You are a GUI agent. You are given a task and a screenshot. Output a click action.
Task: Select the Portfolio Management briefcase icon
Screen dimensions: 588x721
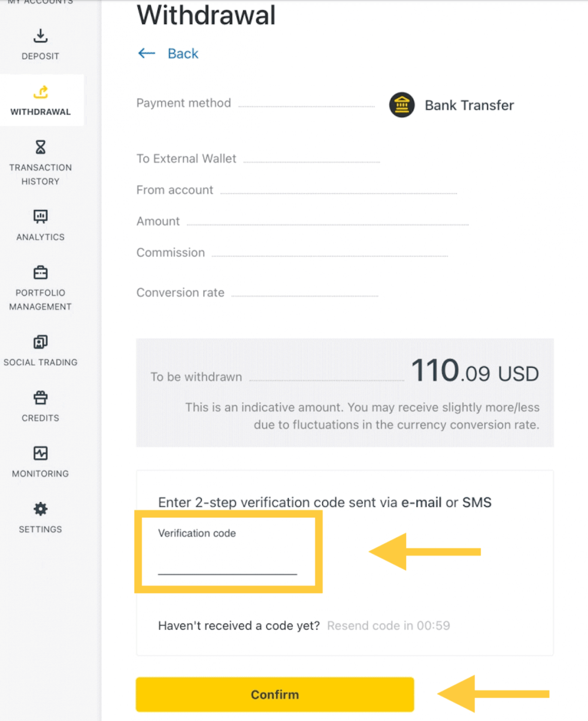(40, 272)
